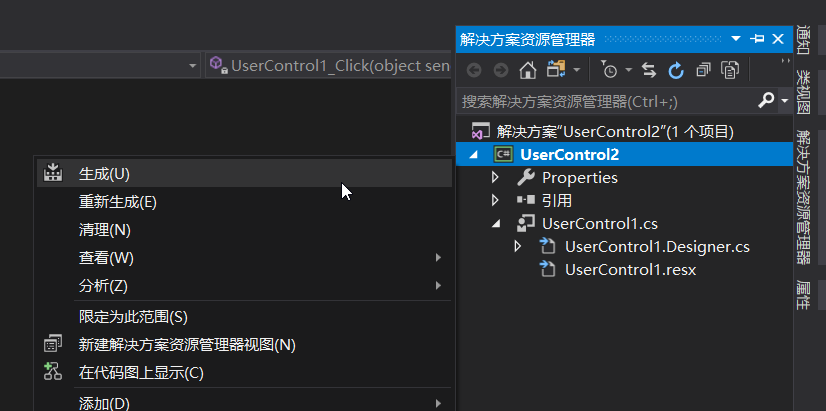The width and height of the screenshot is (826, 411).
Task: Click the code map icon beside 在代码图上显示
Action: pos(53,371)
